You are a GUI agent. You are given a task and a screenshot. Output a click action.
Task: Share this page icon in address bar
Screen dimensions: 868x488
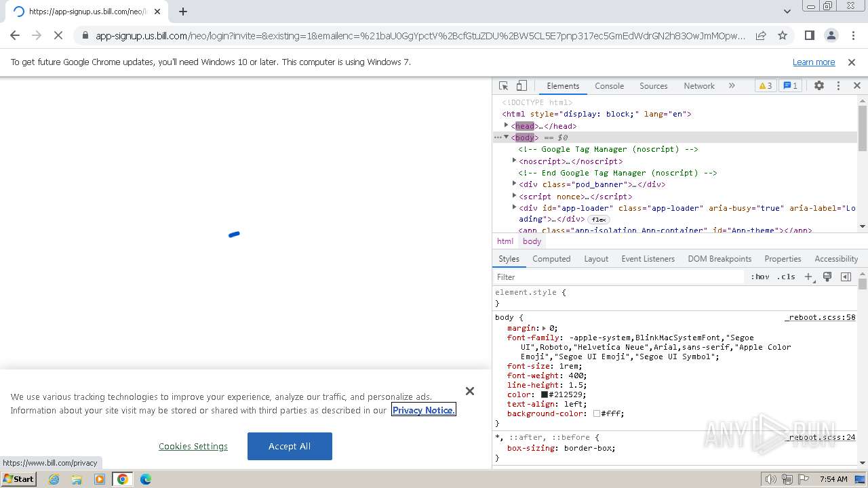tap(761, 35)
